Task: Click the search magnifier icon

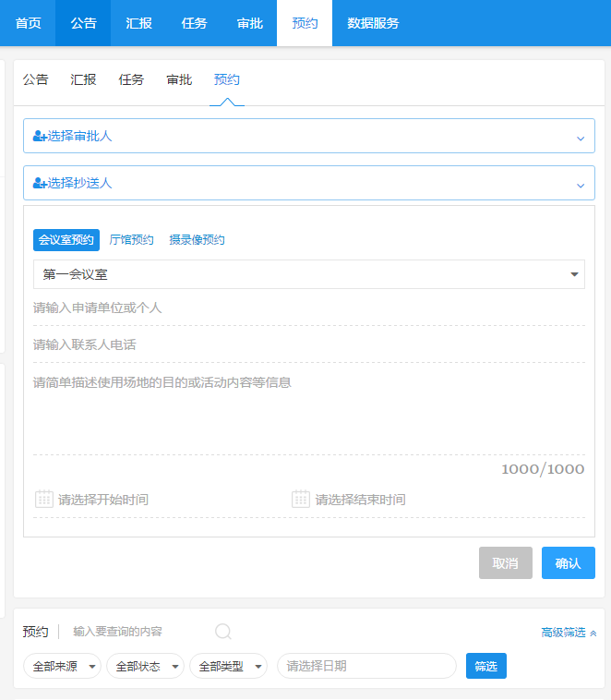Action: pos(223,632)
